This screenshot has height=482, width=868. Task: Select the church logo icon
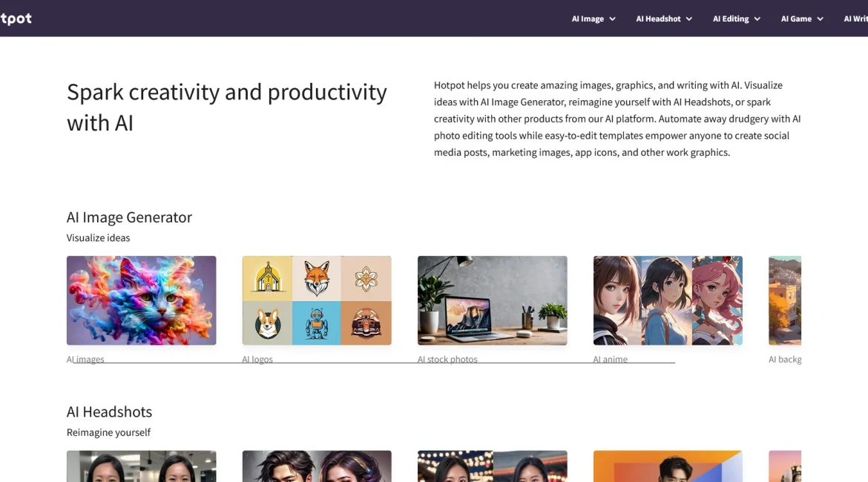267,278
